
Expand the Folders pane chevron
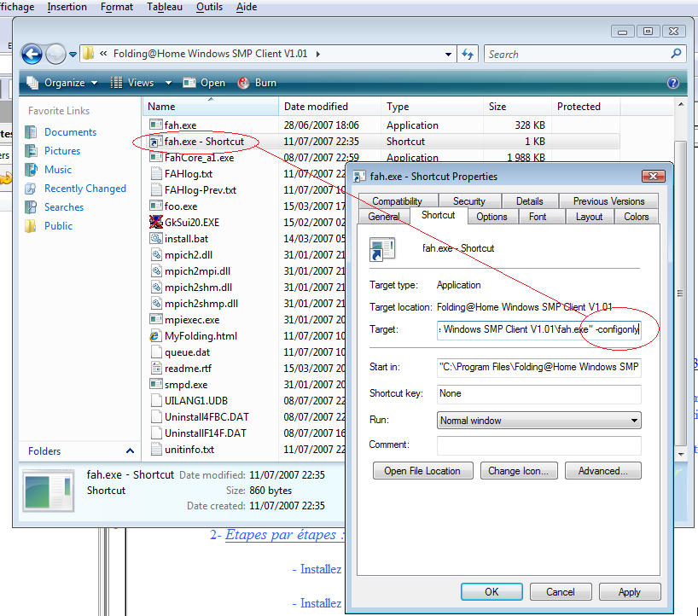click(130, 450)
